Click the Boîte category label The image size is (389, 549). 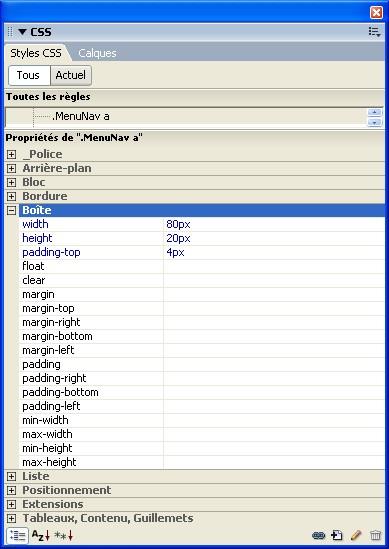(x=37, y=210)
